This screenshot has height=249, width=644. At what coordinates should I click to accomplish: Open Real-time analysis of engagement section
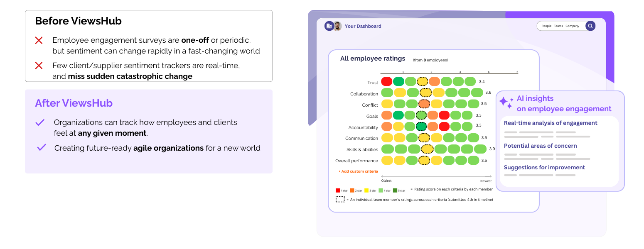[x=551, y=123]
